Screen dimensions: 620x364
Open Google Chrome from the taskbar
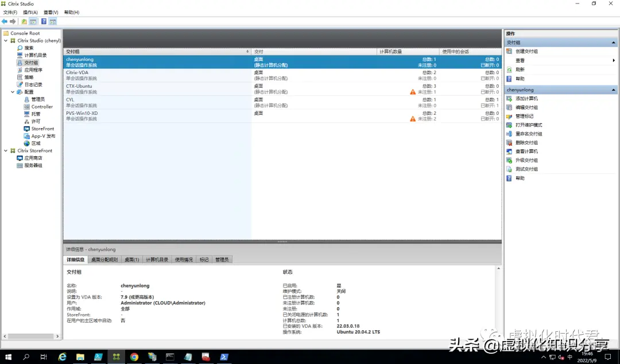(134, 357)
